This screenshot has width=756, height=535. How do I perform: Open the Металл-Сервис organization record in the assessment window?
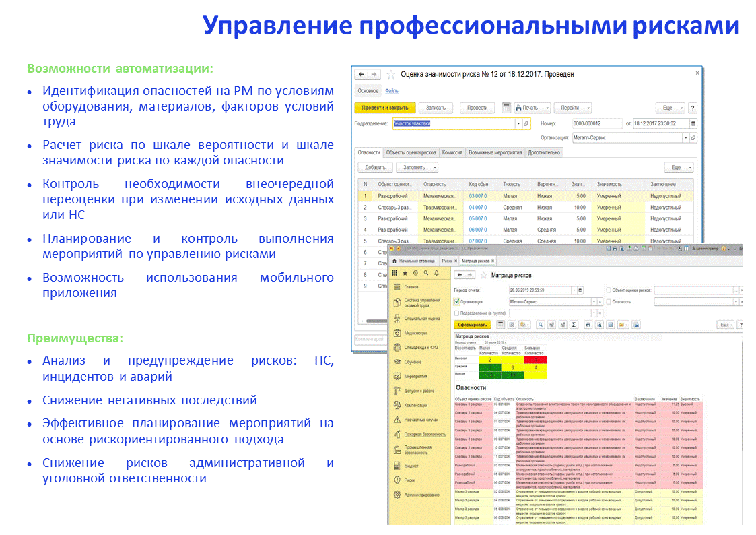coord(693,138)
